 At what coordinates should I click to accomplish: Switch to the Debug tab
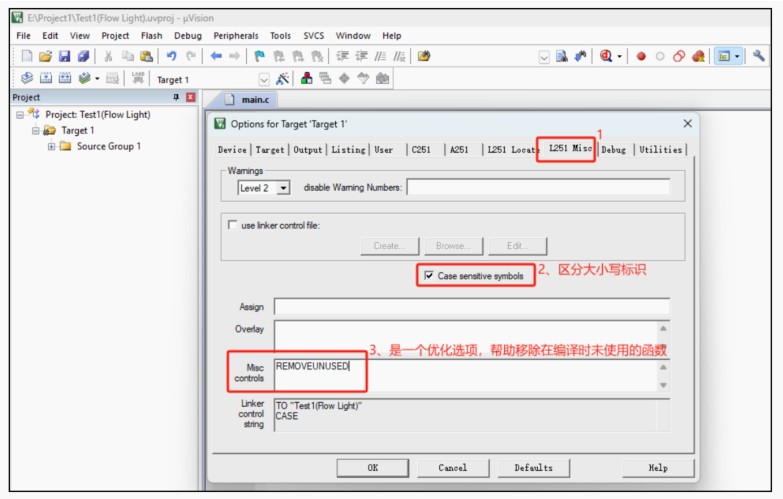tap(614, 150)
